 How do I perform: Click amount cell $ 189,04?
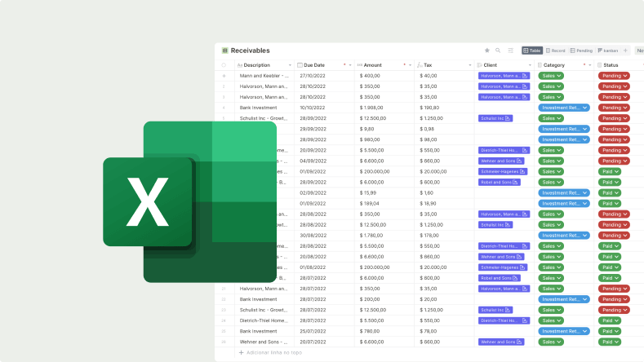pos(369,204)
